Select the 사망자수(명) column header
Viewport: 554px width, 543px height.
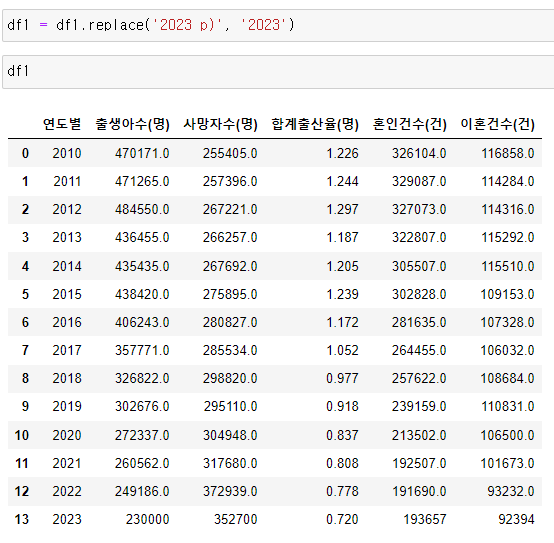(x=220, y=124)
